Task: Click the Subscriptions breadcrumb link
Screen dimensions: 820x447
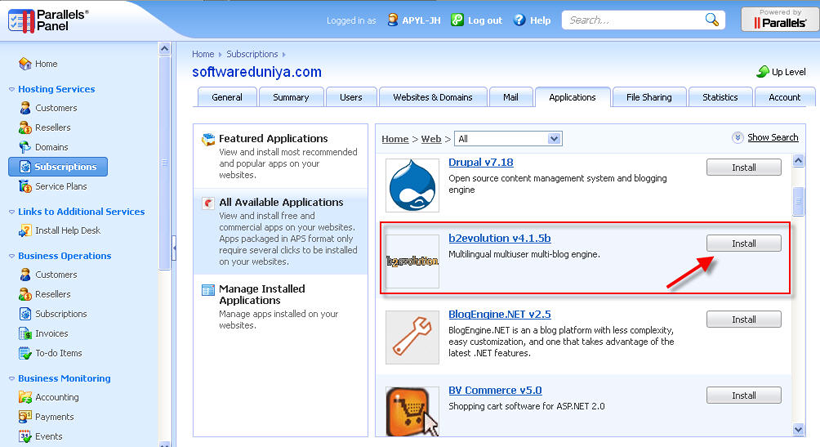Action: click(x=252, y=54)
